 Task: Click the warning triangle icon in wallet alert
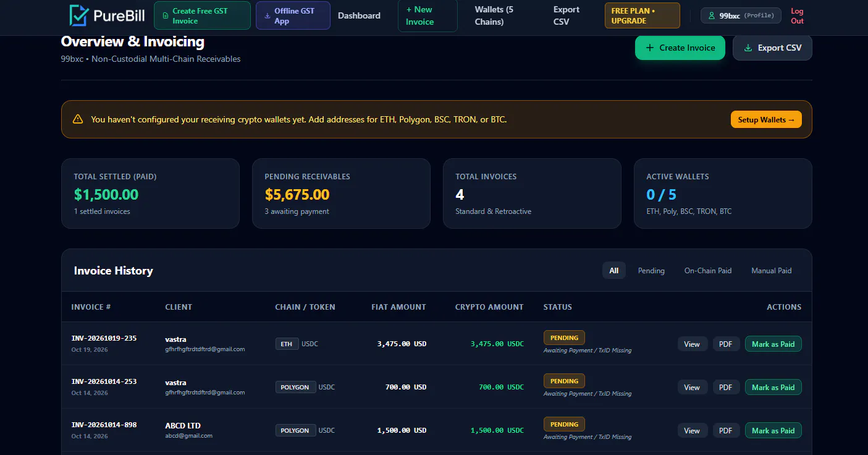tap(78, 119)
